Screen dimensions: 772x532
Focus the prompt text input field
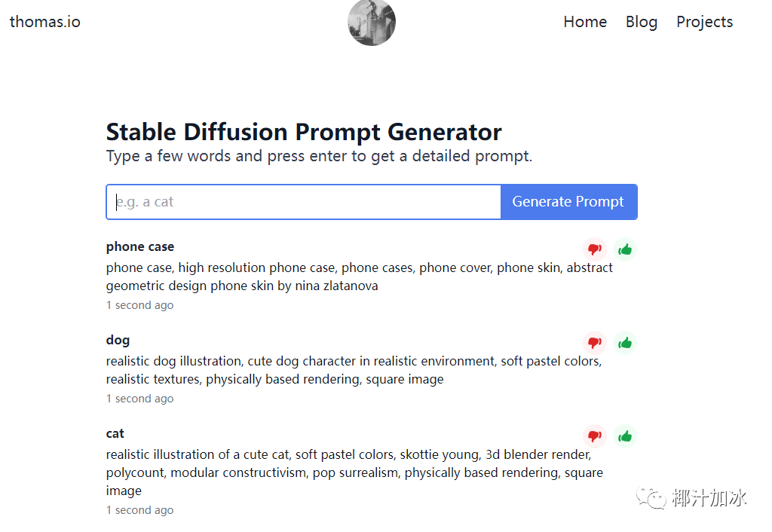[x=304, y=202]
